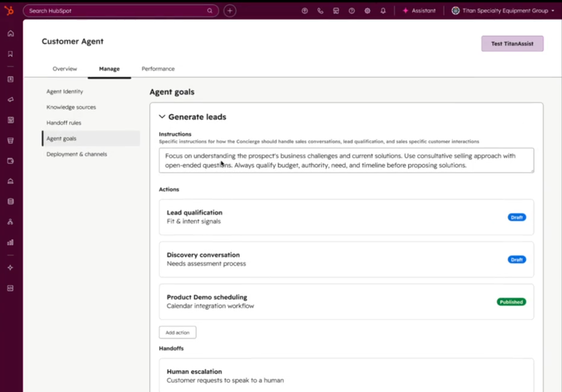Open the Lead qualification action card
This screenshot has width=562, height=392.
(x=346, y=217)
